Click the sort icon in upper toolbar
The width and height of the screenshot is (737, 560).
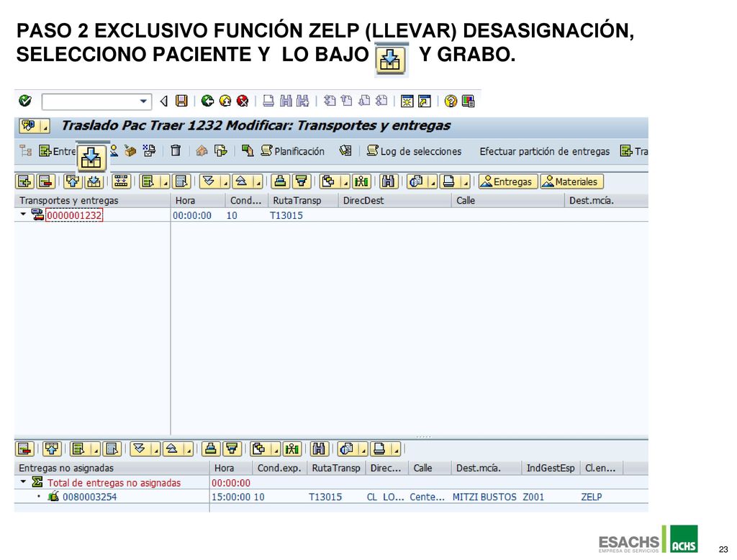[280, 181]
